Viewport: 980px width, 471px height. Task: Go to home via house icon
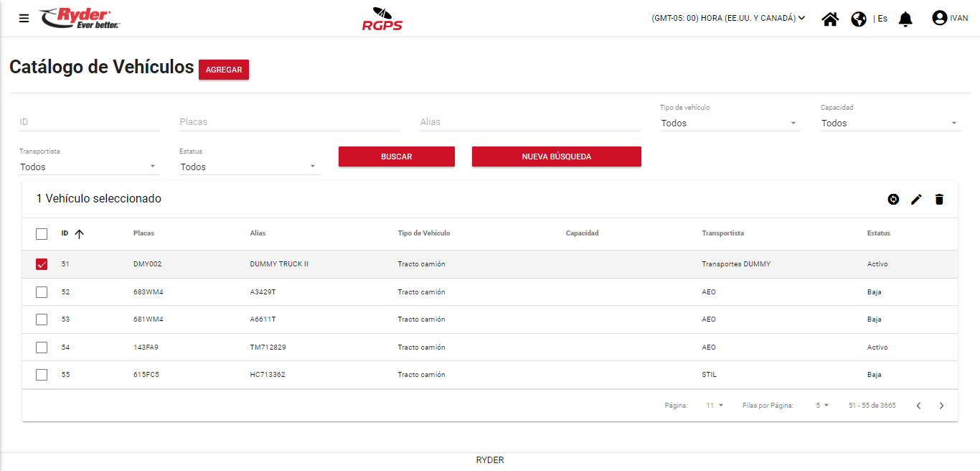(x=830, y=19)
